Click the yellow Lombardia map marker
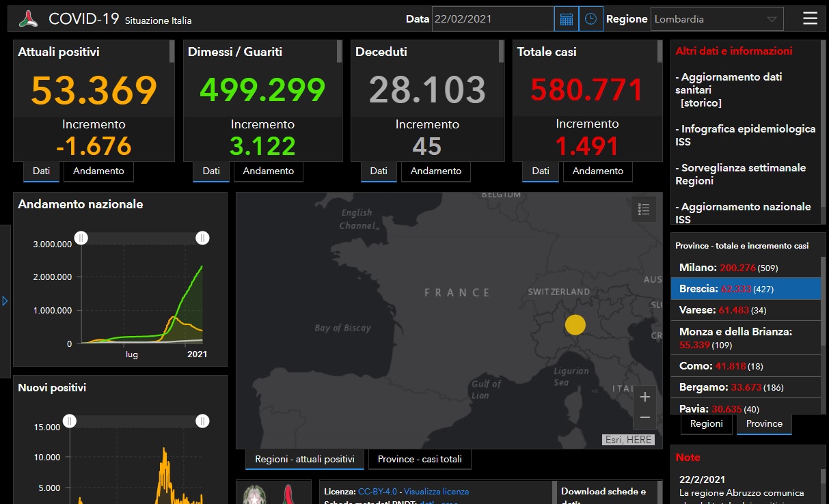Image resolution: width=829 pixels, height=504 pixels. coord(575,325)
